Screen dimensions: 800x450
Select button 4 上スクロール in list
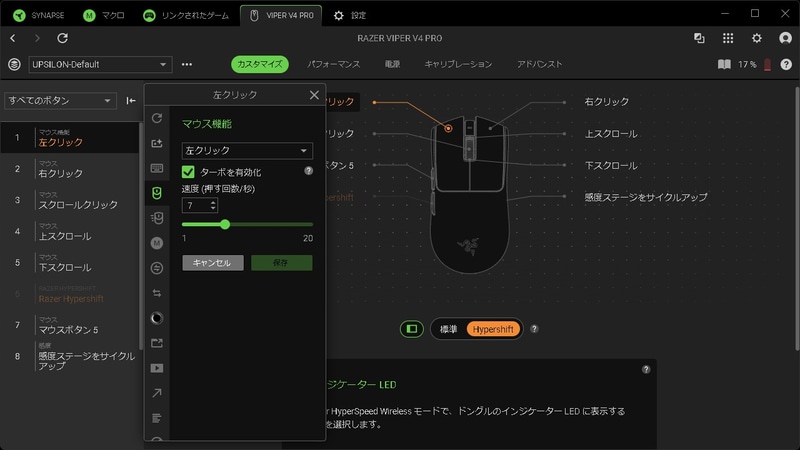coord(69,232)
